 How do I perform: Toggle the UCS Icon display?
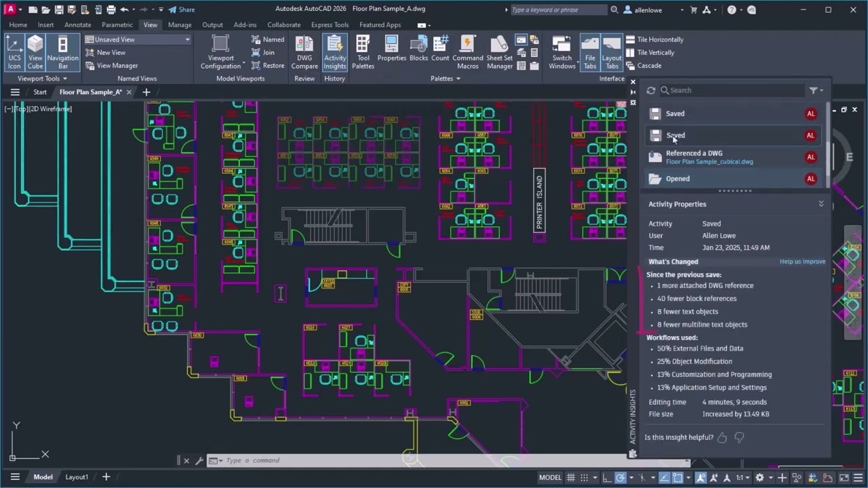coord(14,52)
